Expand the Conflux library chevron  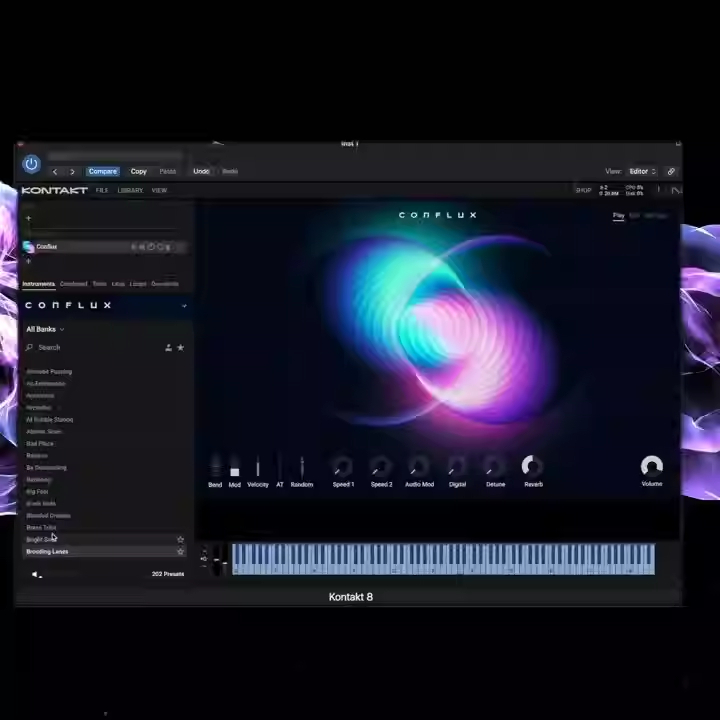(x=184, y=306)
